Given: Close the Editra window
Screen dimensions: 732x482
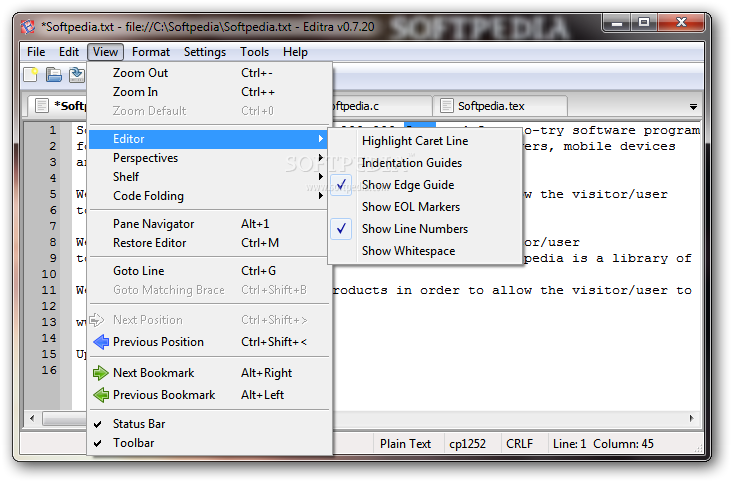Looking at the screenshot, I should (681, 22).
